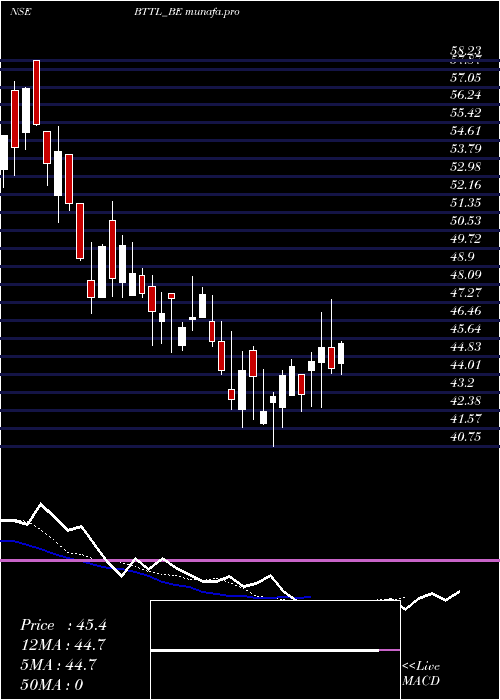500x700 pixels.
Task: Select the last white candle on the right
Action: click(x=341, y=354)
